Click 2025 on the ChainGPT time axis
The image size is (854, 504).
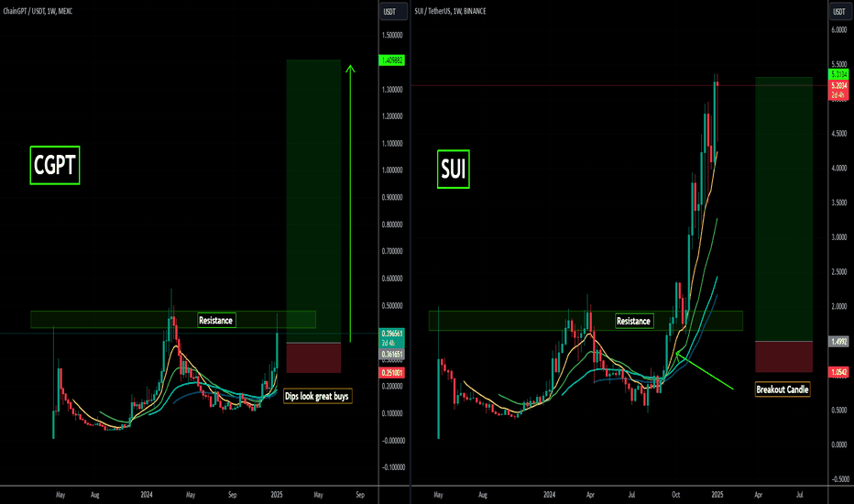coord(277,495)
